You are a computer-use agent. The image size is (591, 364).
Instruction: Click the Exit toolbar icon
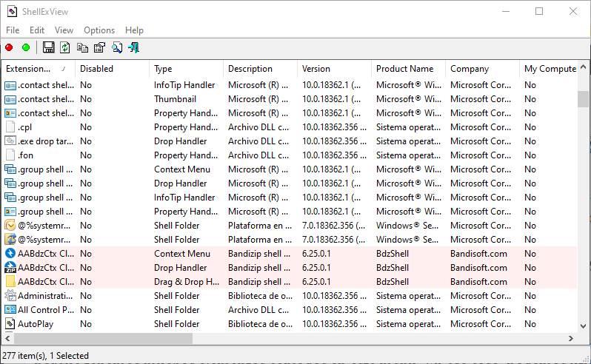(134, 47)
